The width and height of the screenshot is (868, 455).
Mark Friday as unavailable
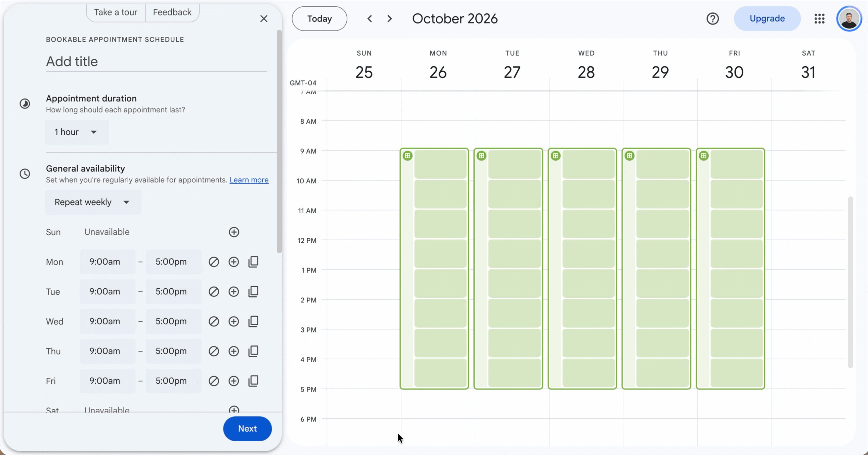214,381
